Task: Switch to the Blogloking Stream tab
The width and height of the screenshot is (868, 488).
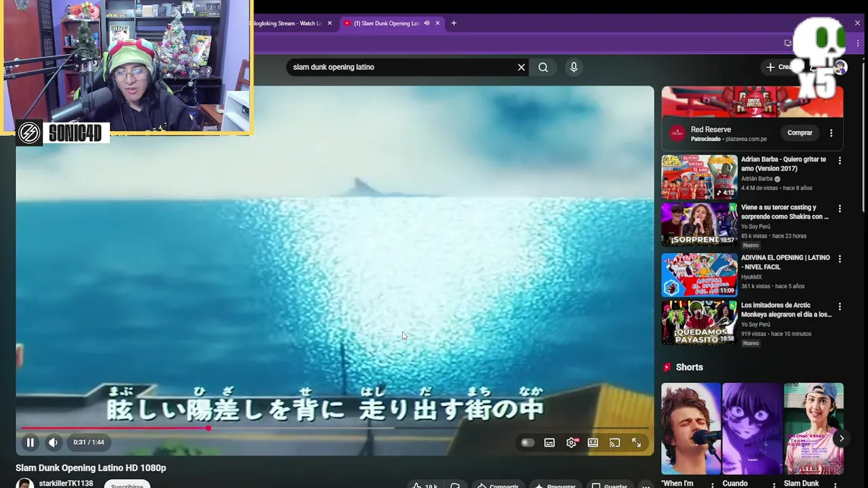Action: (288, 23)
